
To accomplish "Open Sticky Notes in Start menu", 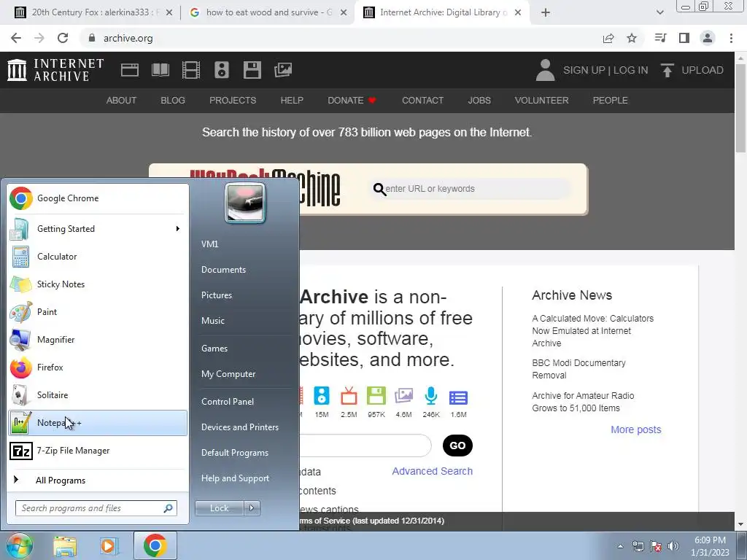I will tap(98, 284).
